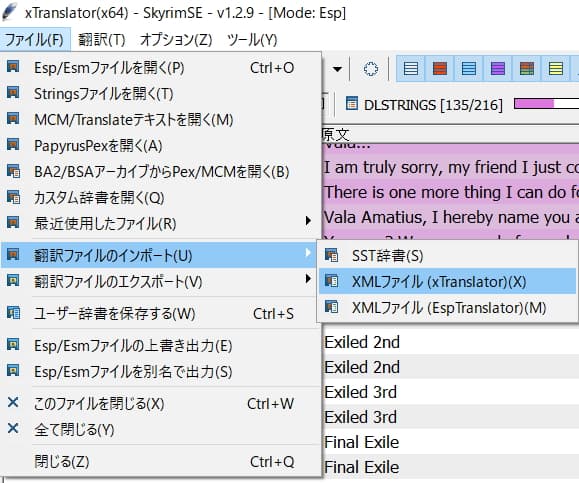The image size is (579, 483).
Task: Select MCM/Translateテキストを開く(M)
Action: pos(161,120)
